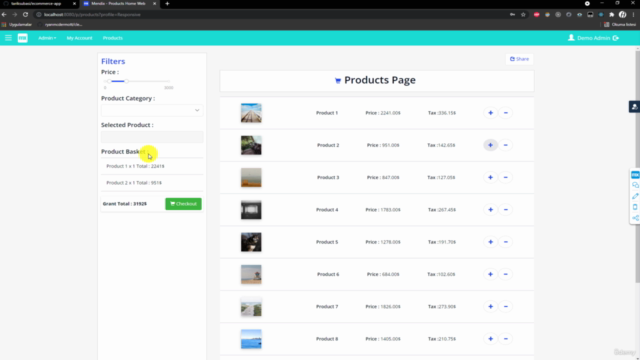Screen dimensions: 640x360
Task: Select basket row 'Product 1 x 1 Total'
Action: tap(152, 166)
